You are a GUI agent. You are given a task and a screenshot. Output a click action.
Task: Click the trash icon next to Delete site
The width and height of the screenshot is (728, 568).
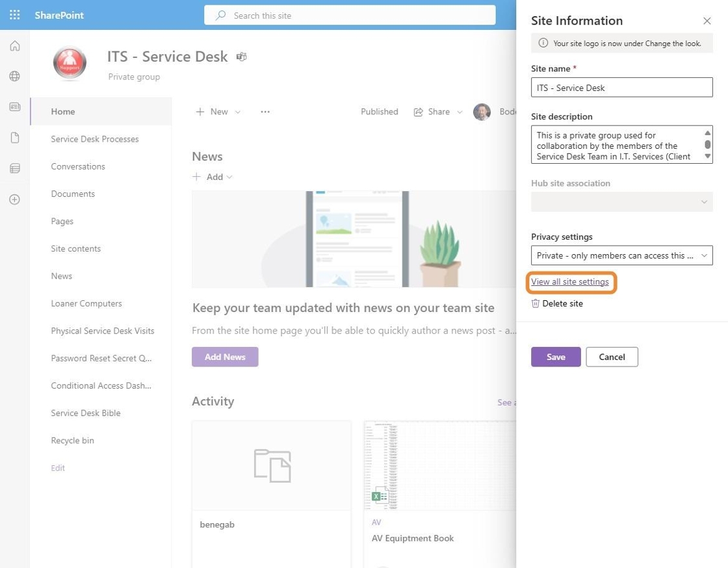(536, 303)
